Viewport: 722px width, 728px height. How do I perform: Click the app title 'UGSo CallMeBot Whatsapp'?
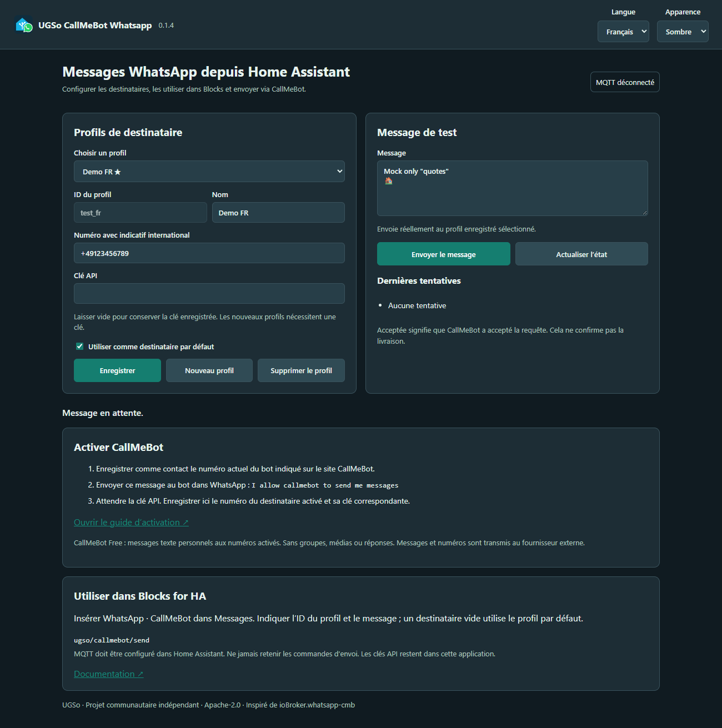(95, 26)
